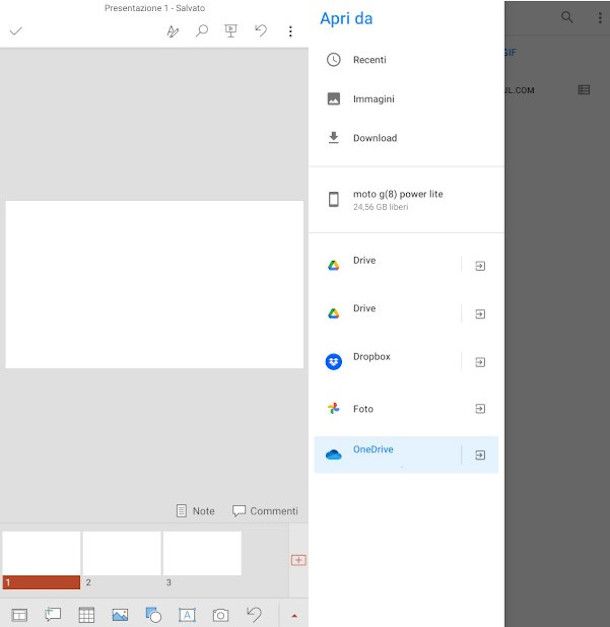Insert a comment from bottom toolbar
The image size is (610, 627).
pyautogui.click(x=53, y=615)
